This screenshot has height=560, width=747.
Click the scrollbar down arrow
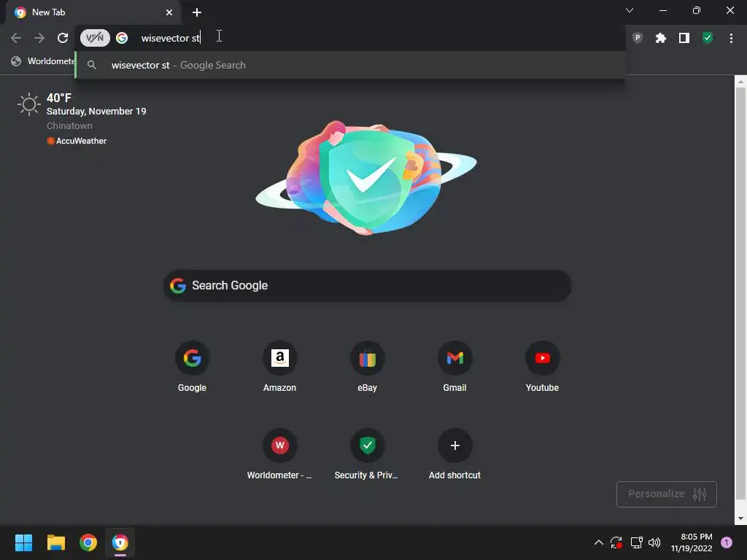740,518
